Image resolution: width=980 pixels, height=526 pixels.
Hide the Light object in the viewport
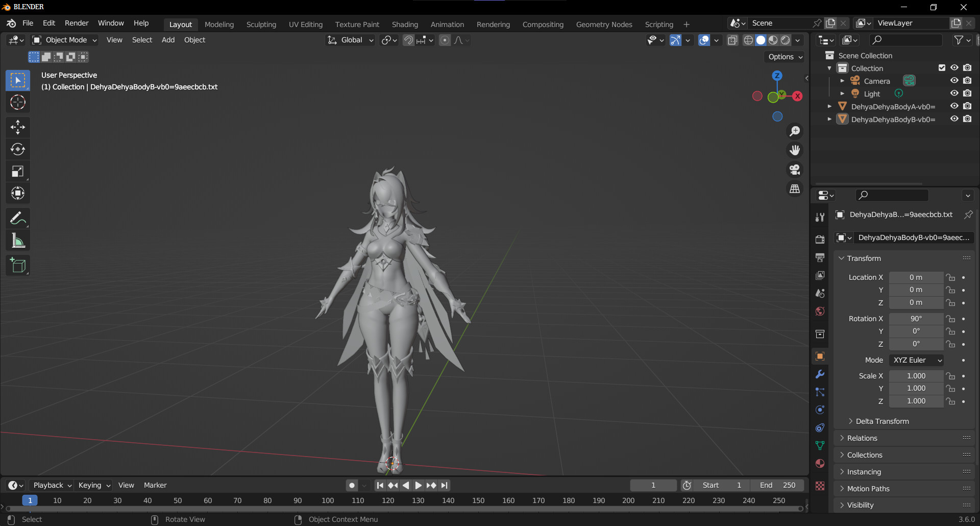coord(954,93)
